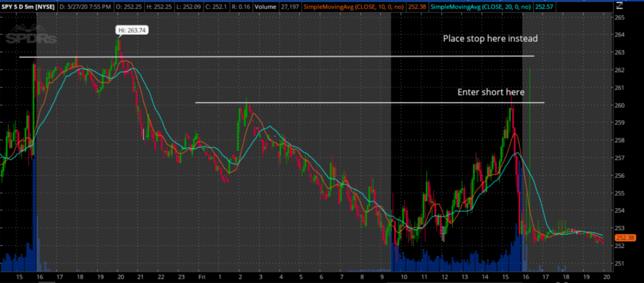Click the 261 price axis label
The image size is (644, 283).
tap(620, 88)
